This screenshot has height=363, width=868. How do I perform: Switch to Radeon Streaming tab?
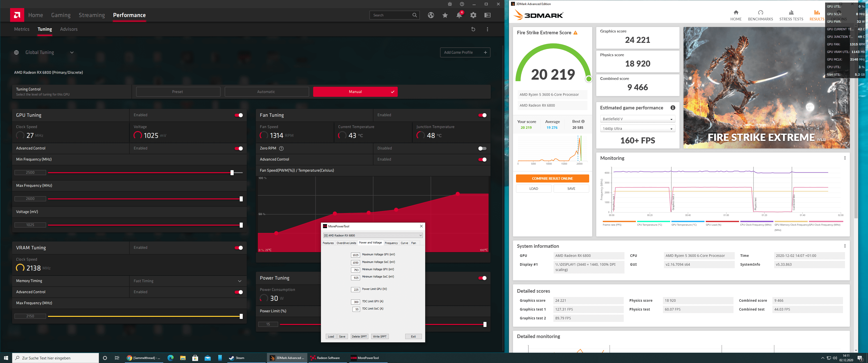[92, 15]
